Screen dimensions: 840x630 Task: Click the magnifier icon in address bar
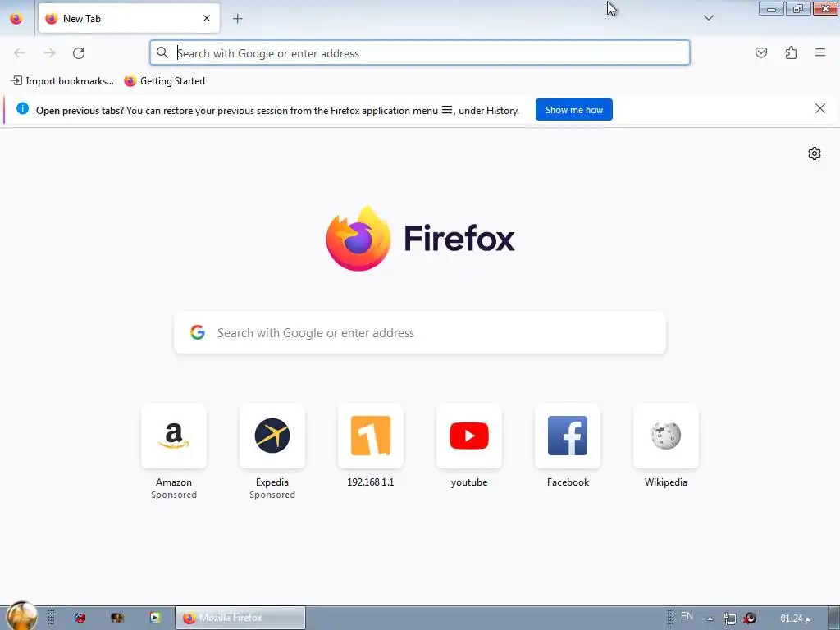click(162, 52)
